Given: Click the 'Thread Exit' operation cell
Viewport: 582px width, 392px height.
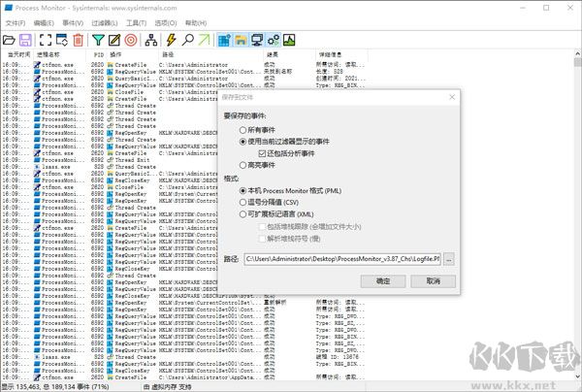Looking at the screenshot, I should pos(132,160).
